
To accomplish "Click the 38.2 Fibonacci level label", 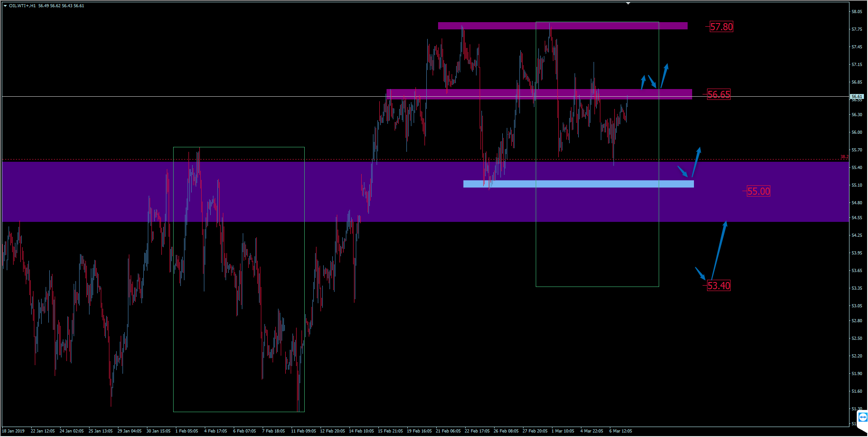I will (x=844, y=157).
